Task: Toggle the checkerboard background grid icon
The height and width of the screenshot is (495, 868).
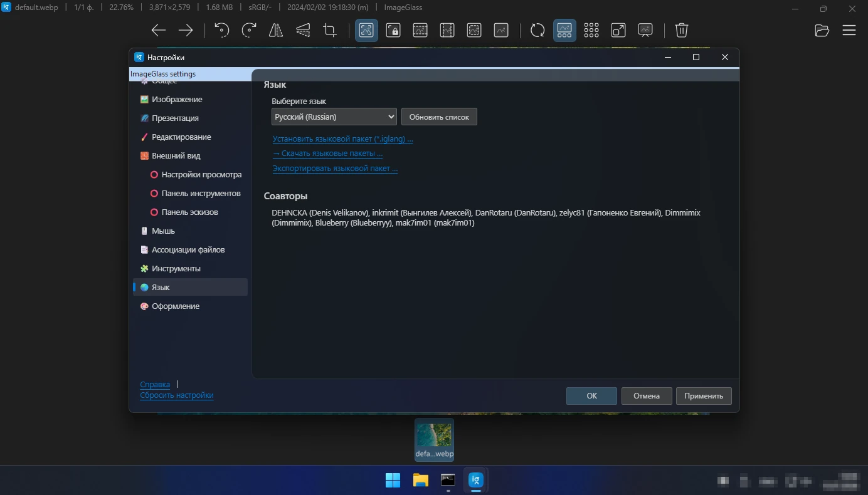Action: point(591,30)
